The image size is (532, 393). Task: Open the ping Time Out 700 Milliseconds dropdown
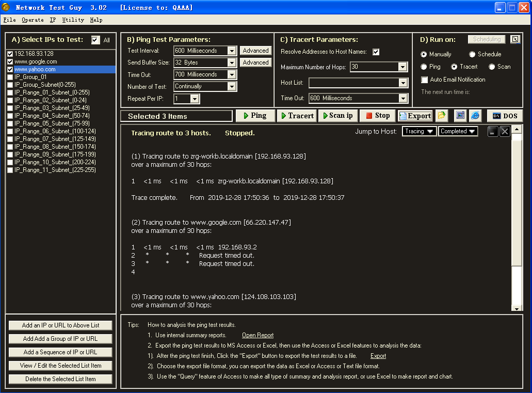tap(232, 75)
